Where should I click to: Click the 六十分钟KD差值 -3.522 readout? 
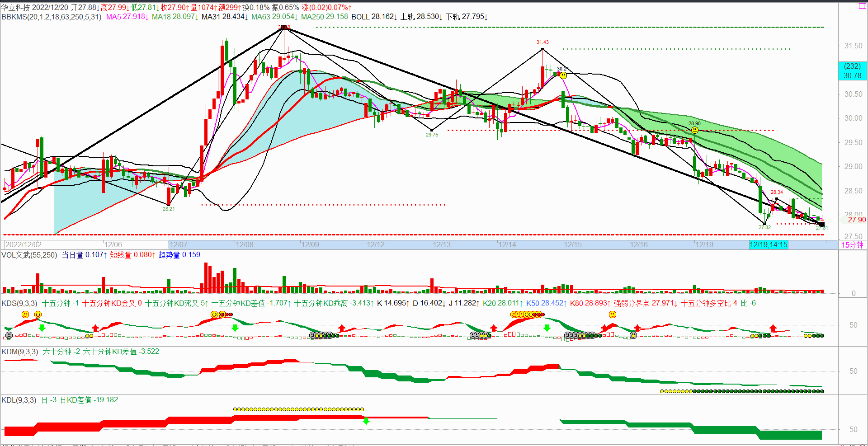(x=121, y=352)
